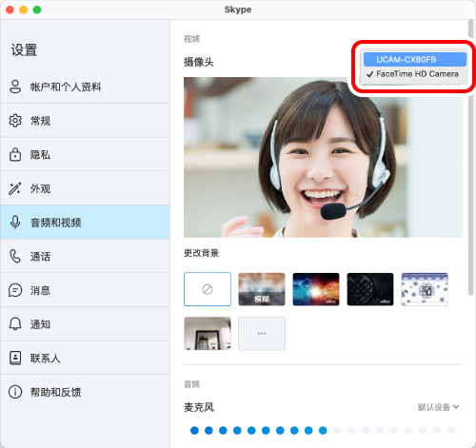Click the chat bubble icon beside 消息
The image size is (476, 448).
coord(15,290)
